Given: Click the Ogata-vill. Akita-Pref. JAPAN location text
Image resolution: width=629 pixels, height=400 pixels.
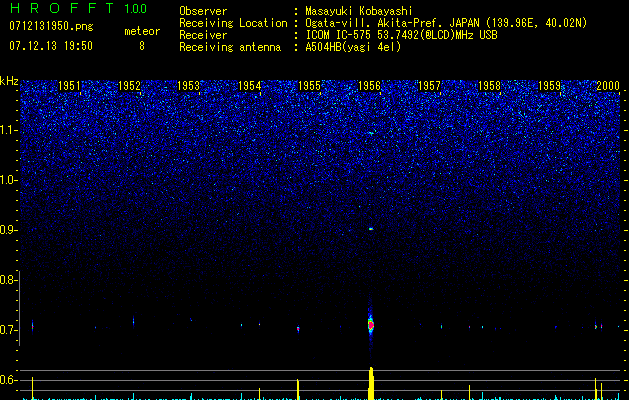Looking at the screenshot, I should point(446,23).
